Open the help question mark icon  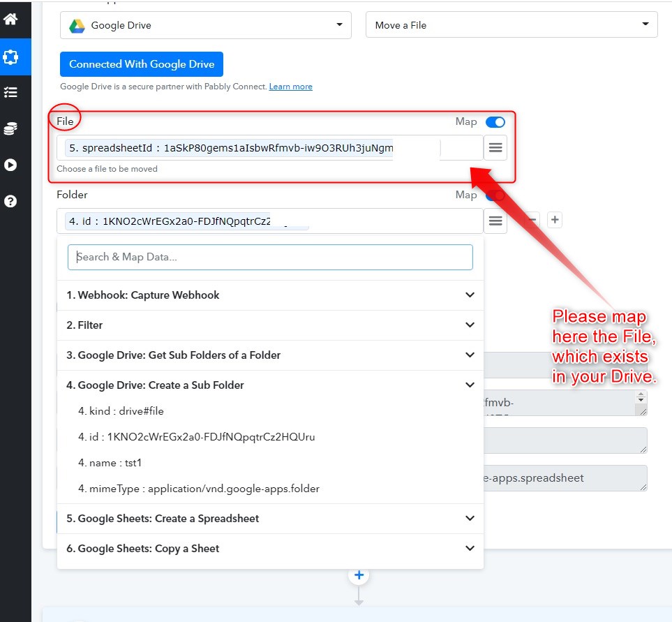coord(10,201)
